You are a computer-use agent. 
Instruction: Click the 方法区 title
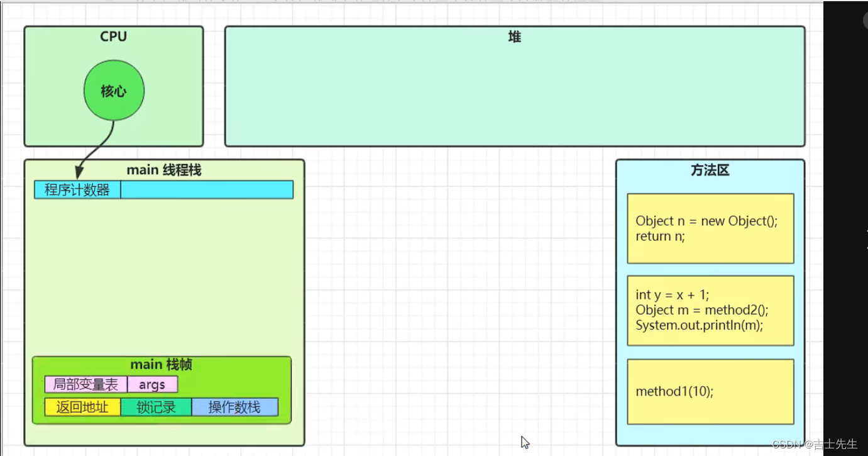pyautogui.click(x=710, y=170)
